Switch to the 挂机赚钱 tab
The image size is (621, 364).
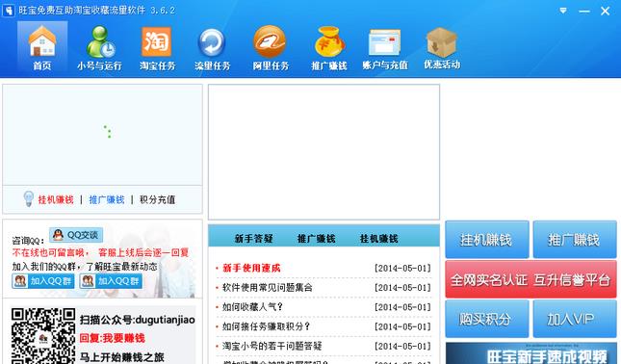pos(378,239)
